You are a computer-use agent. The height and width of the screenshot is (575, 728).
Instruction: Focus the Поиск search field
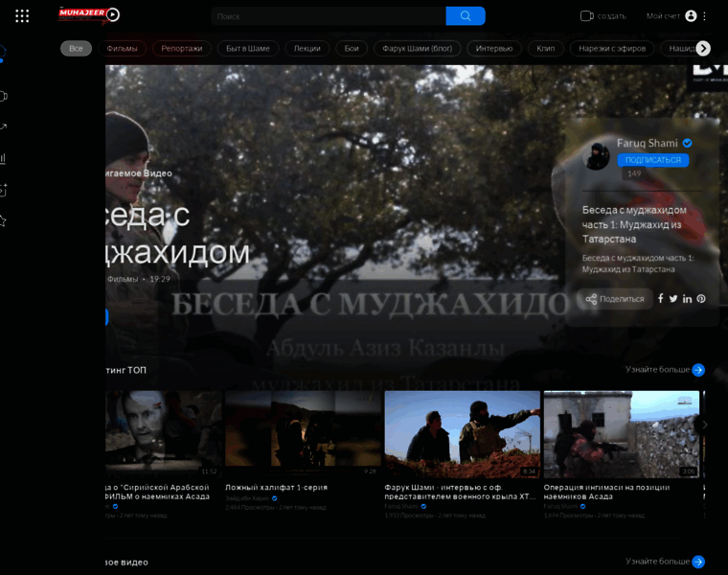click(328, 15)
